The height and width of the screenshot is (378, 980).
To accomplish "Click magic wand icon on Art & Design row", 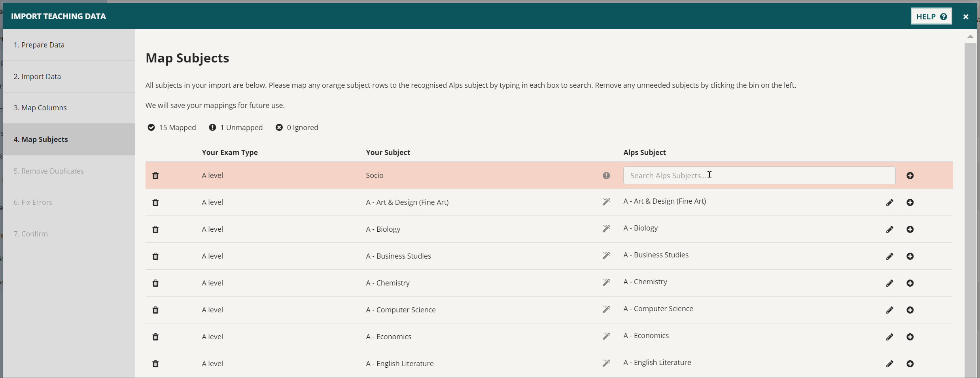I will [606, 202].
